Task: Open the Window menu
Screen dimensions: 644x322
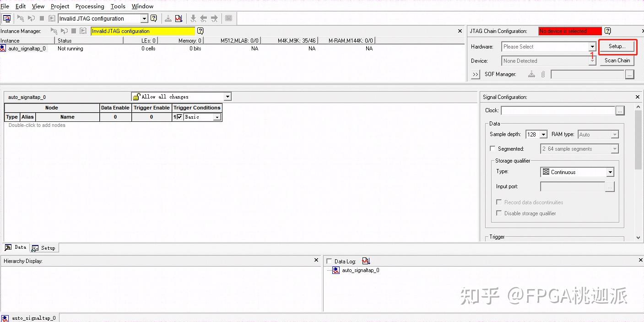Action: point(142,6)
